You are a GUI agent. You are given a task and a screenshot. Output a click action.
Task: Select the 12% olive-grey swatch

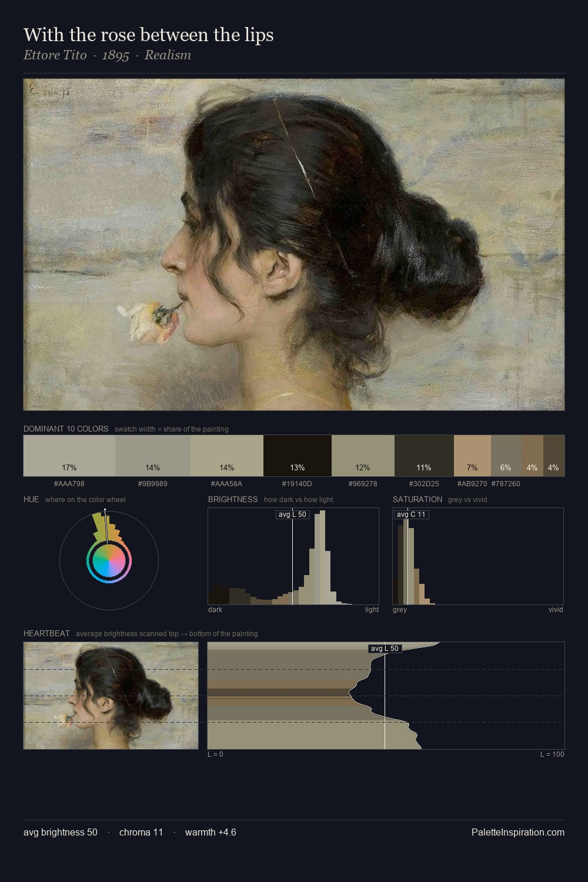pyautogui.click(x=363, y=455)
